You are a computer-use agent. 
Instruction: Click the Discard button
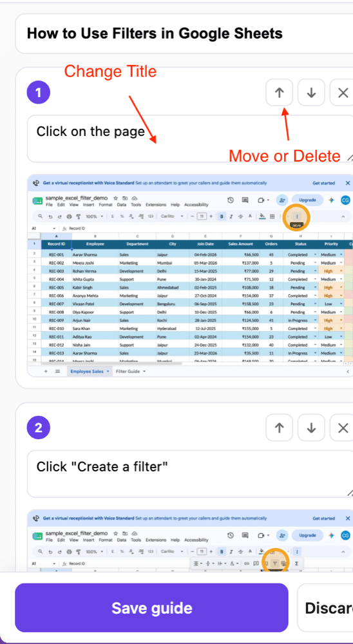point(325,608)
